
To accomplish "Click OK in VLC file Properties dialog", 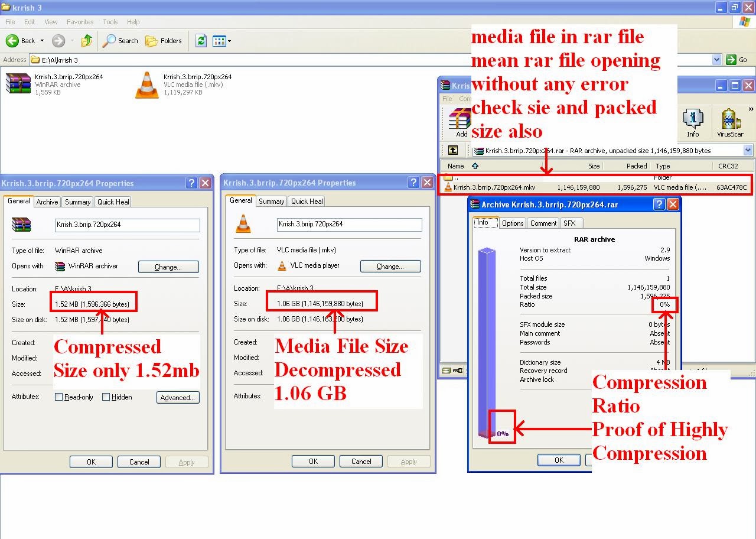I will (x=313, y=462).
